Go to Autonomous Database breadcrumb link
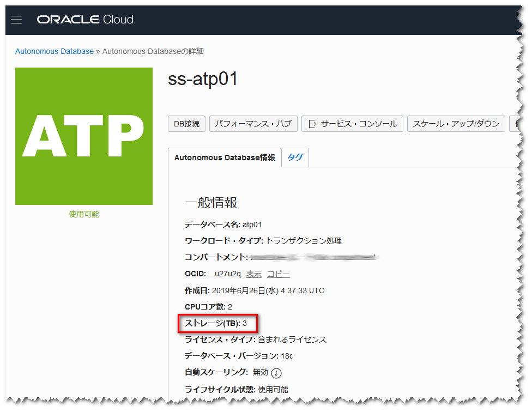The height and width of the screenshot is (412, 532). click(x=55, y=51)
